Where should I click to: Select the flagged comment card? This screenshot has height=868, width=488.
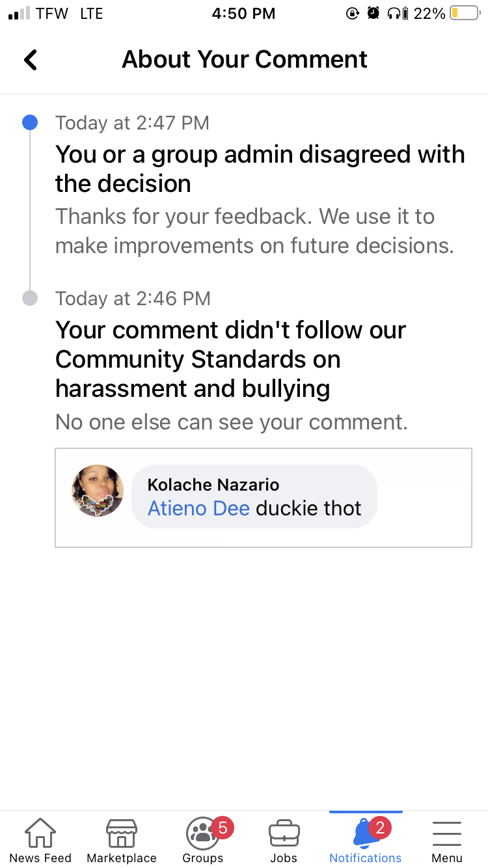pos(263,496)
